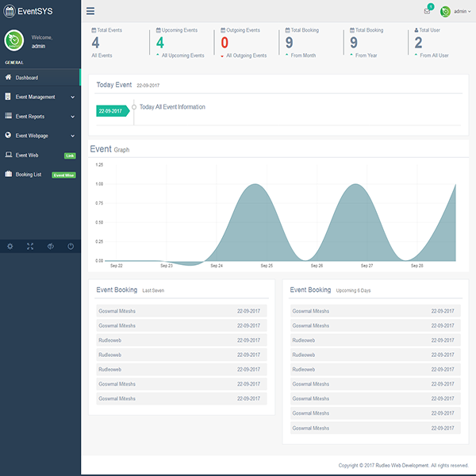Open Event Reports menu
The width and height of the screenshot is (476, 476).
click(x=40, y=117)
